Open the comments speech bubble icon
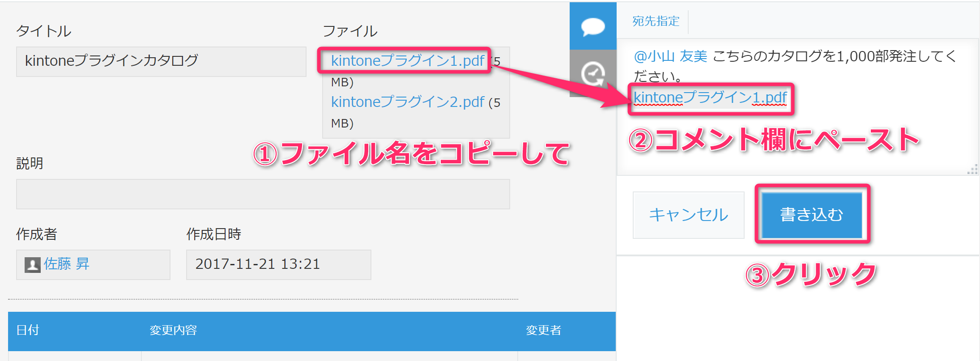Viewport: 980px width, 361px height. pyautogui.click(x=593, y=26)
